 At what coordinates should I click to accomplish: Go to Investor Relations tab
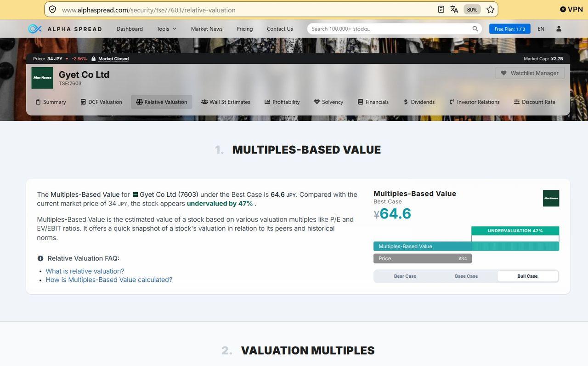pyautogui.click(x=474, y=102)
